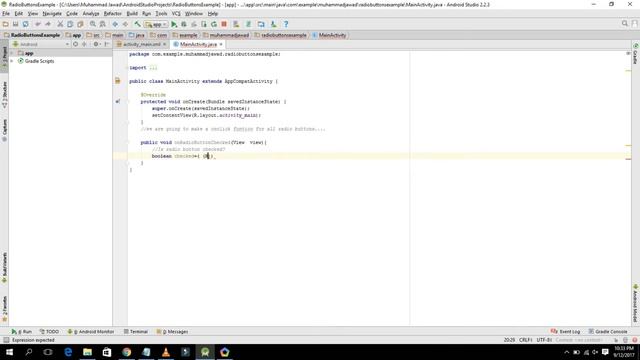
Task: Open the Refactor menu
Action: 113,13
